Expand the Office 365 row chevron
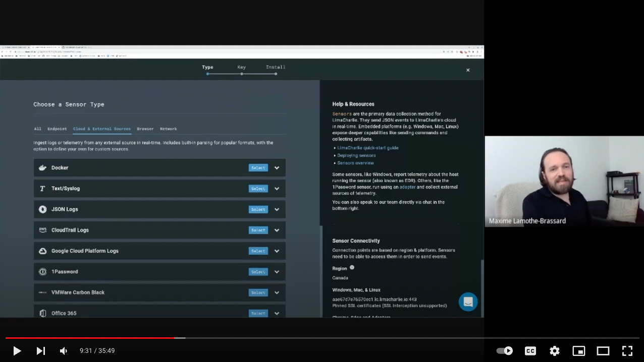 (277, 313)
